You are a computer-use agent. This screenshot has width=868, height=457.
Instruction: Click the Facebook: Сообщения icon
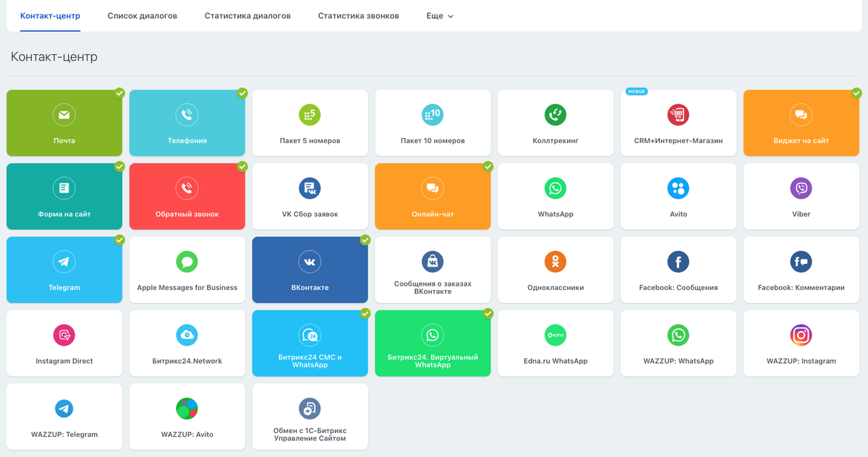pos(678,262)
